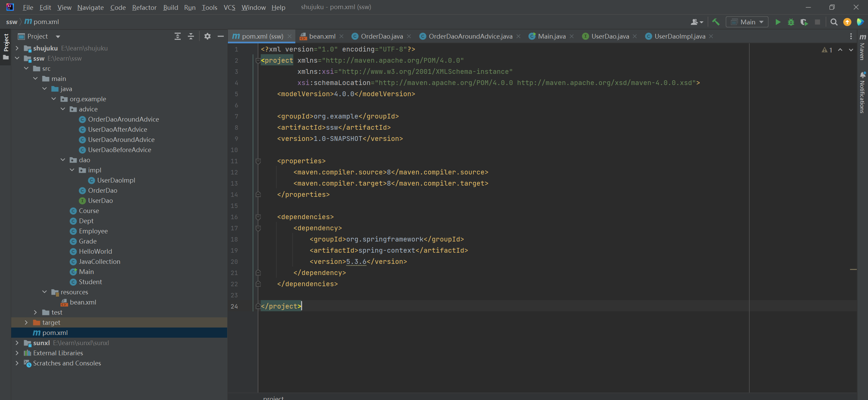Collapse the advice package
The image size is (868, 400).
(63, 109)
